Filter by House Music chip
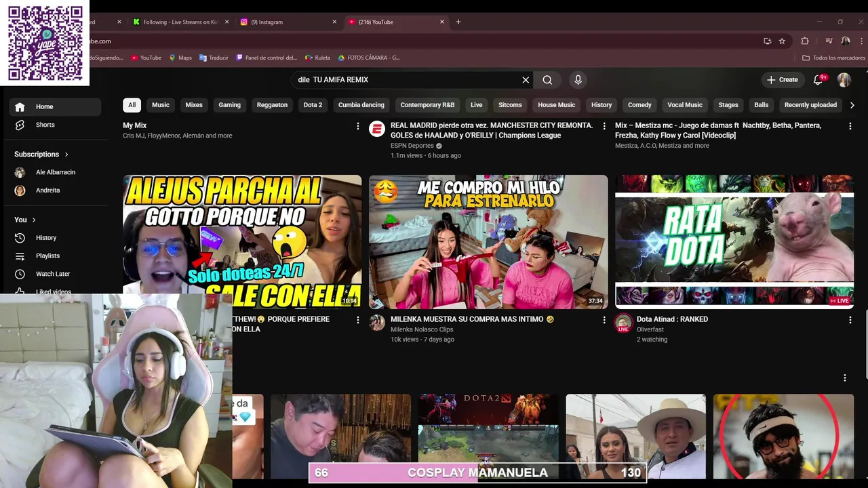This screenshot has height=488, width=868. (x=556, y=105)
